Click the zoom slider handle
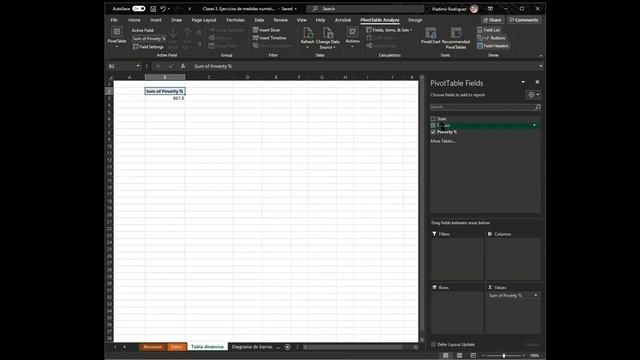This screenshot has height=360, width=640. (x=504, y=356)
